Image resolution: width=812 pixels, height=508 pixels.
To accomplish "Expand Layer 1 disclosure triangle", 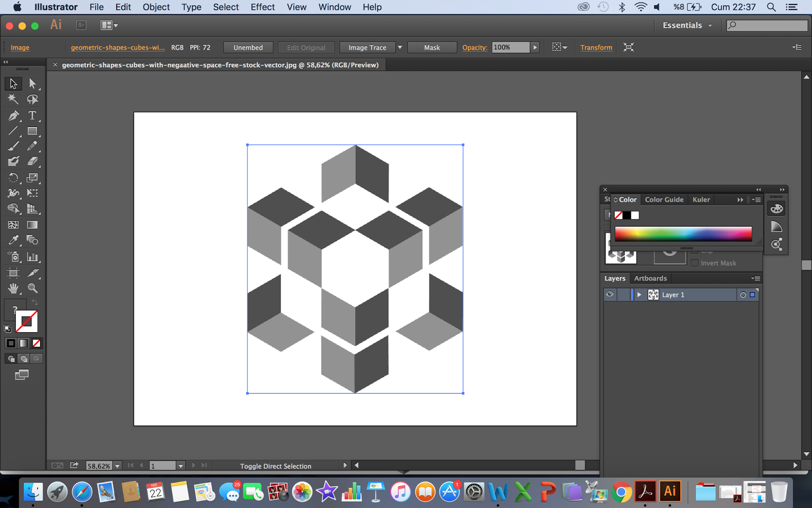I will pos(639,295).
